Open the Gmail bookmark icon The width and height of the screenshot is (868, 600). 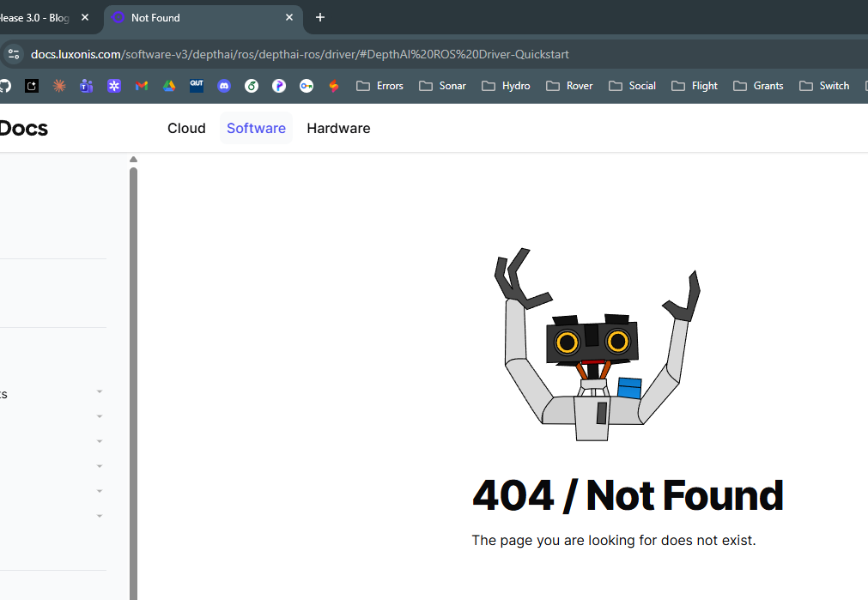coord(142,86)
